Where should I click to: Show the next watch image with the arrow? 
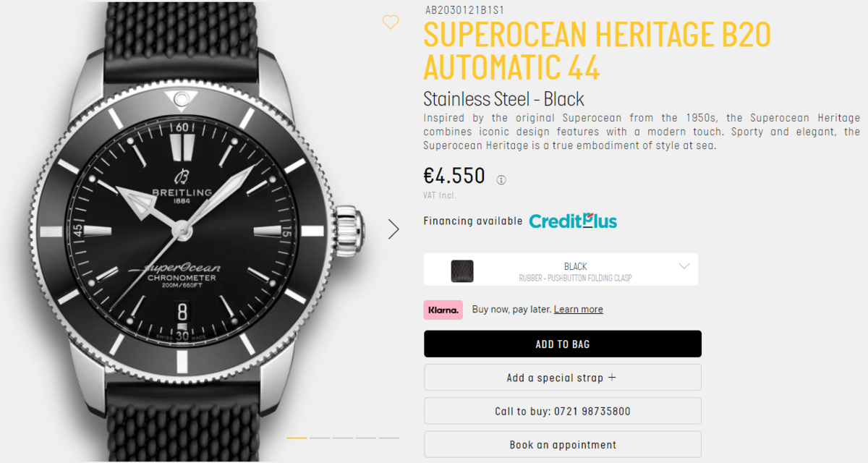[393, 229]
